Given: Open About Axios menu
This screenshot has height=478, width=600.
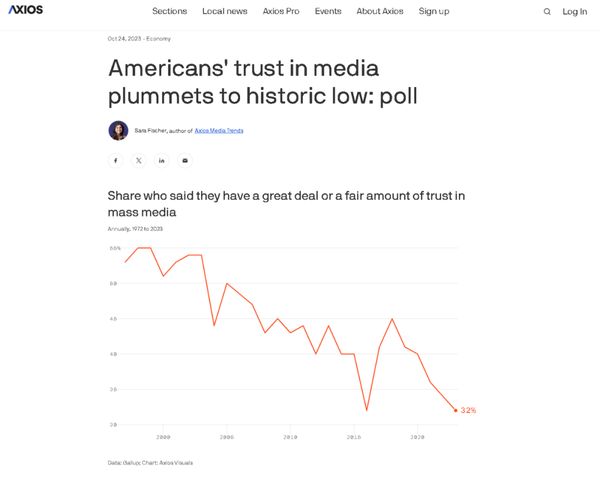Looking at the screenshot, I should click(380, 11).
